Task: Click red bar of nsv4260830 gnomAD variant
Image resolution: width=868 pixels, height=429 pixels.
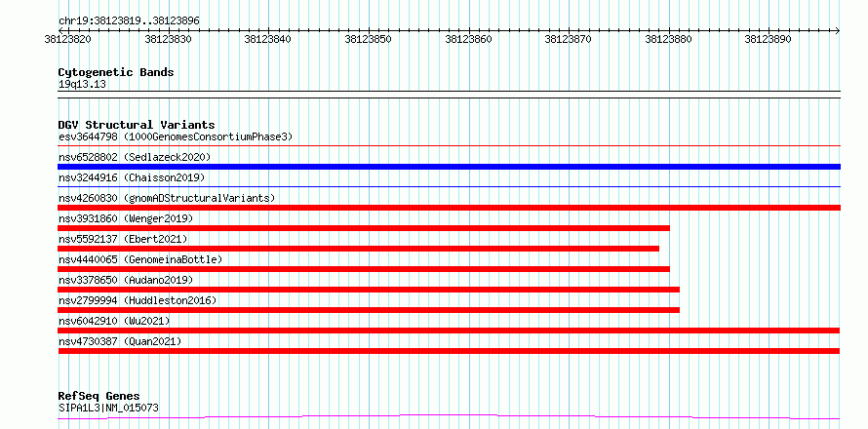Action: (449, 208)
